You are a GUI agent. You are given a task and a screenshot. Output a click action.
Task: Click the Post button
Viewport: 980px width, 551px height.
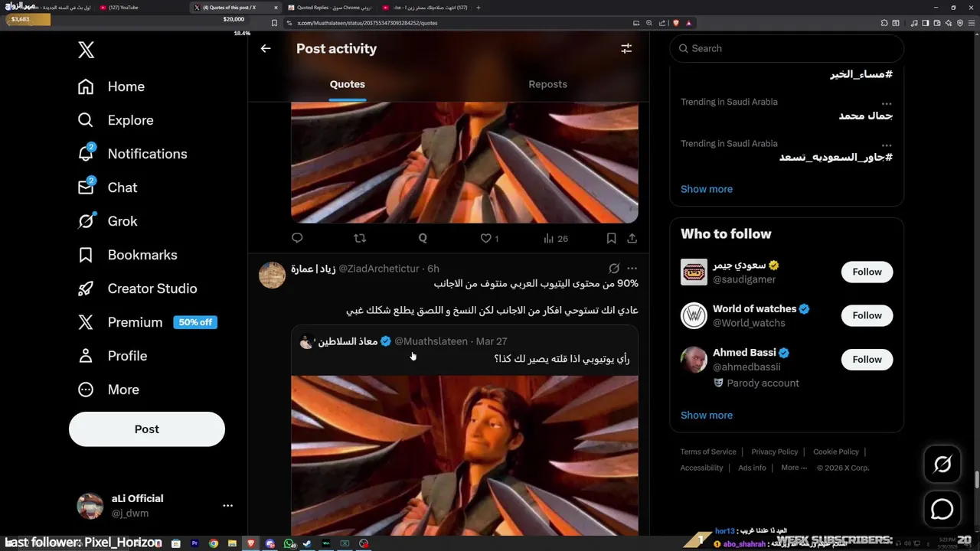coord(147,429)
